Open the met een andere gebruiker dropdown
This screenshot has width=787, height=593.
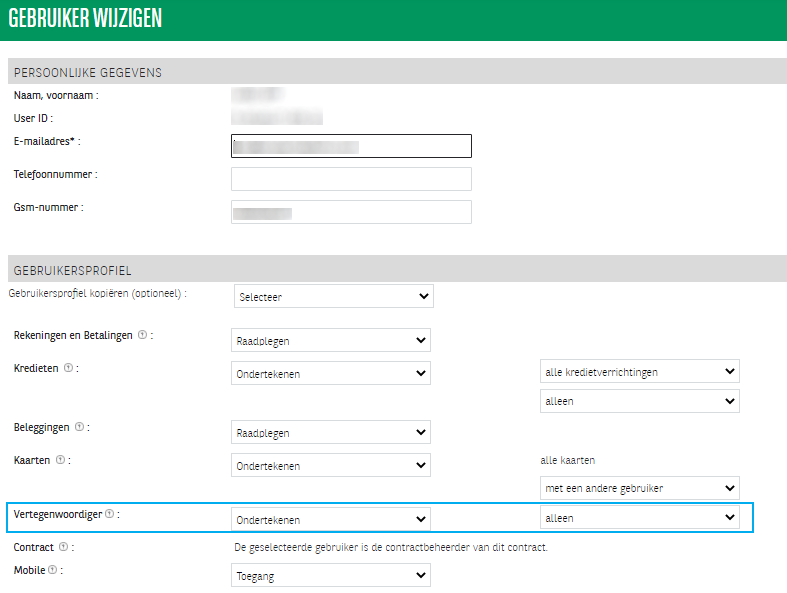click(x=639, y=488)
